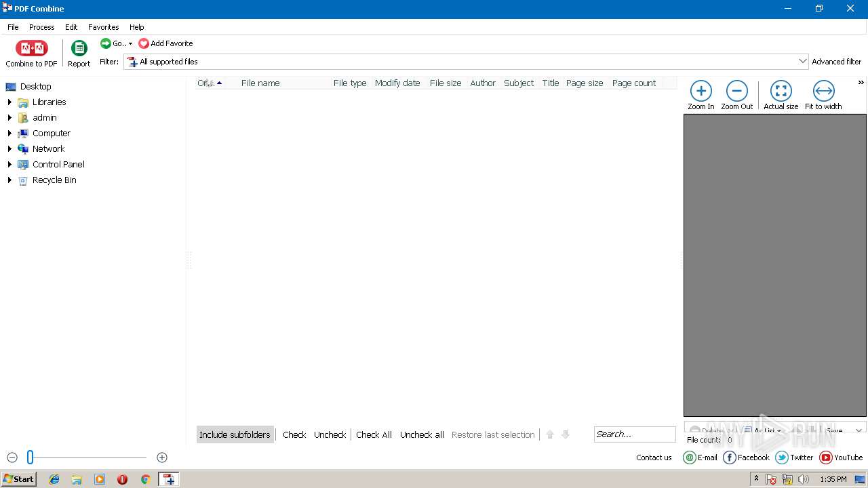This screenshot has height=488, width=868.
Task: Click the PDF Combine taskbar icon
Action: click(169, 479)
